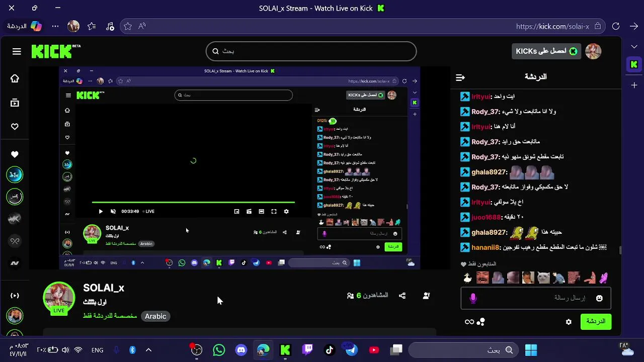Click the address bar URL kick.com/solai-x
This screenshot has height=362, width=644.
[552, 26]
